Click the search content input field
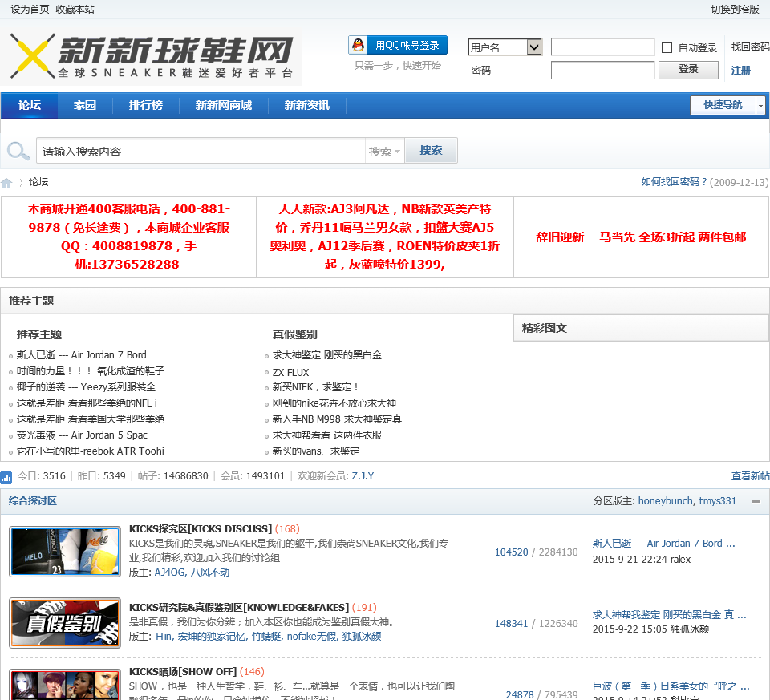 click(x=201, y=152)
